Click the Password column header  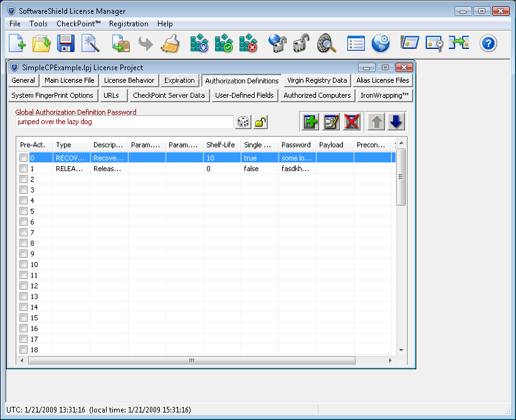pos(297,145)
